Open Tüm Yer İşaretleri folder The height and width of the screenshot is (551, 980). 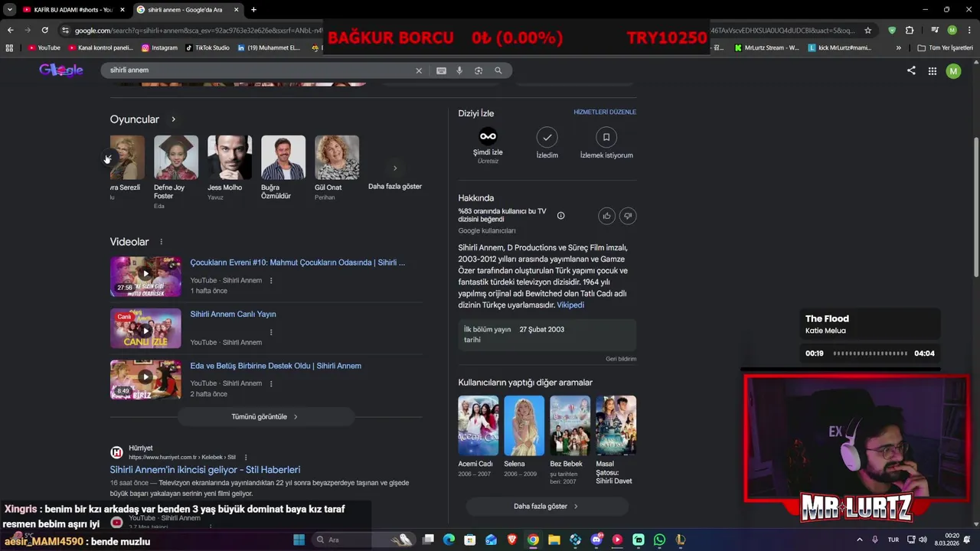(946, 47)
